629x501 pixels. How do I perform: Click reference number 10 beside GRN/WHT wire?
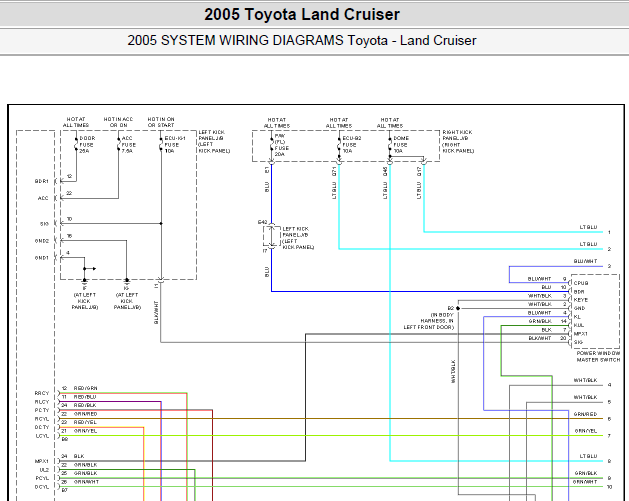pos(609,487)
